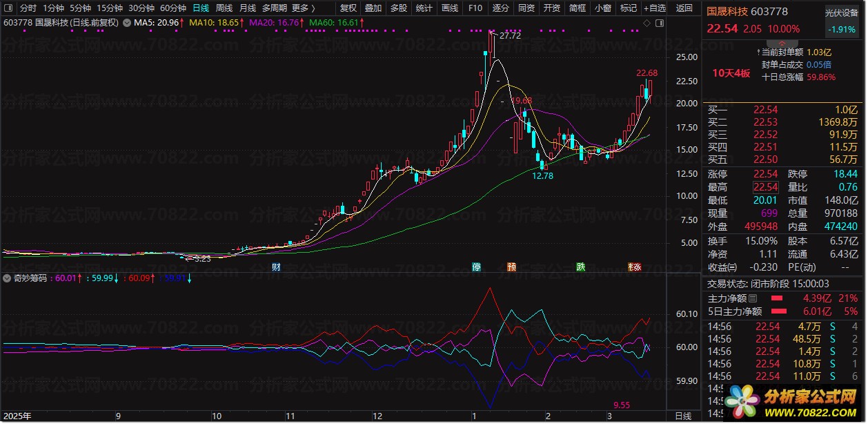Click the 同资 toolbar button

click(x=526, y=8)
